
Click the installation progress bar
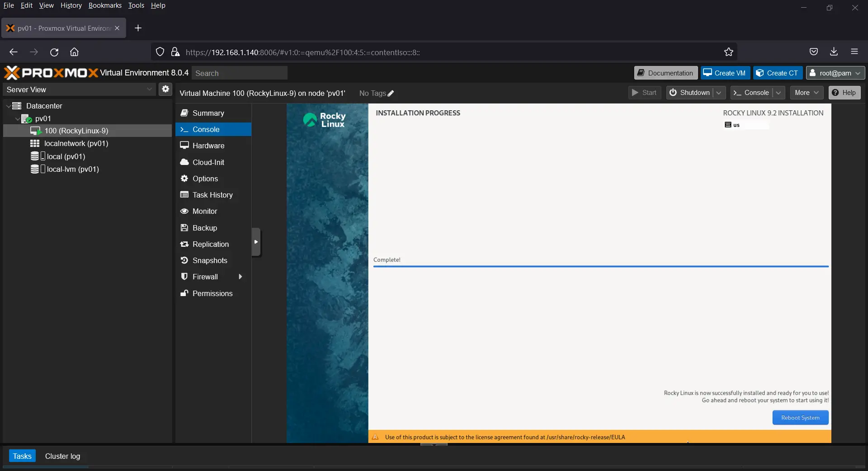[601, 266]
